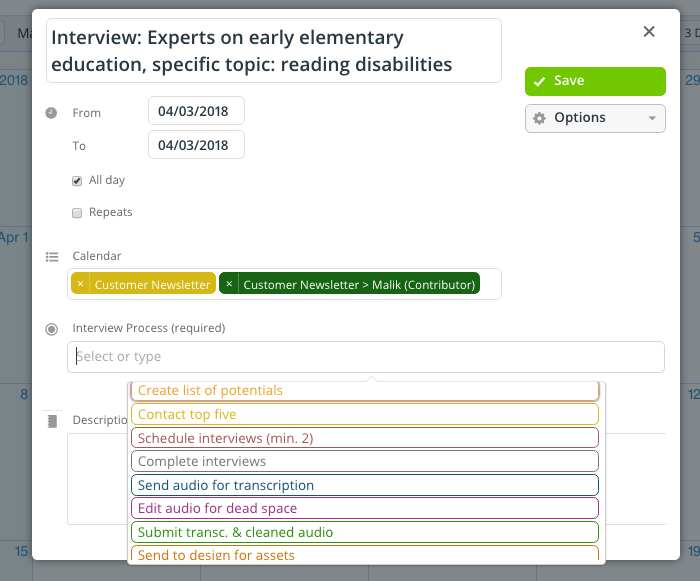Click the Interview Process radio icon

(52, 329)
